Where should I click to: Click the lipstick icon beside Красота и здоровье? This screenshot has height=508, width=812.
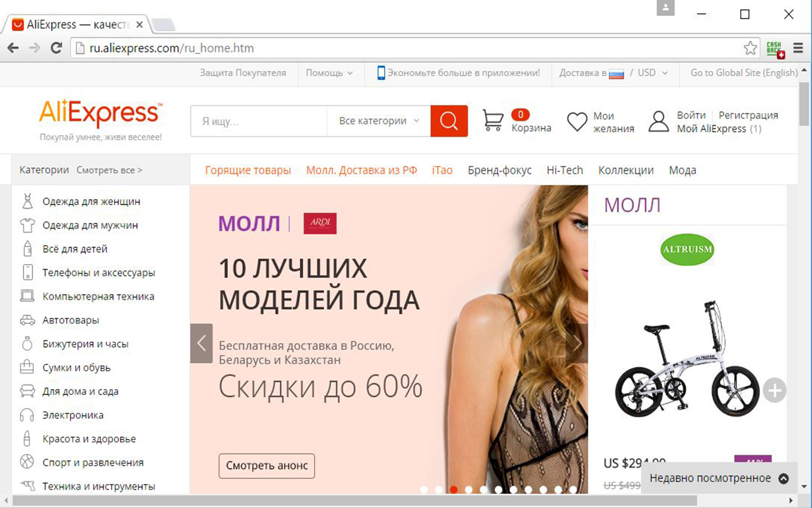27,439
